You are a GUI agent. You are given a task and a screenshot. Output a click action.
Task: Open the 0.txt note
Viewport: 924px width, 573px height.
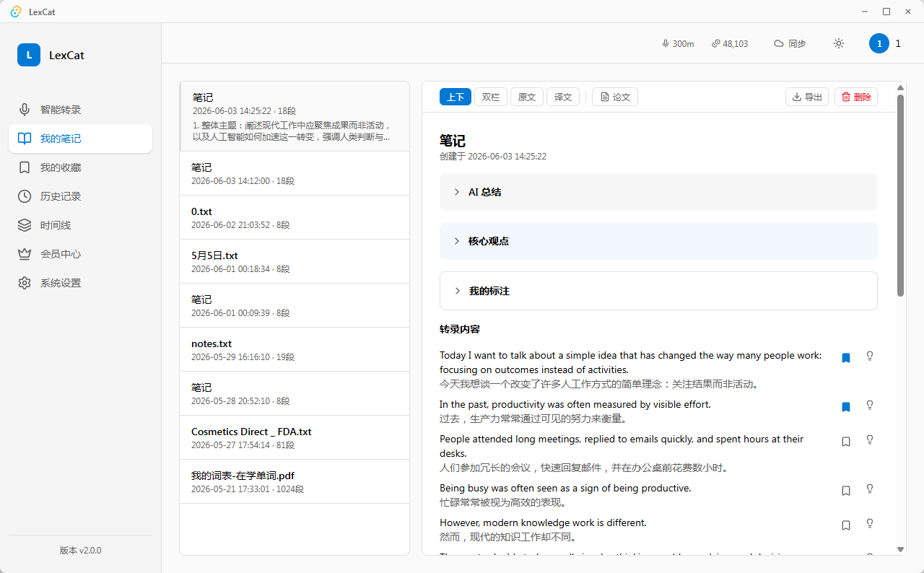click(295, 217)
